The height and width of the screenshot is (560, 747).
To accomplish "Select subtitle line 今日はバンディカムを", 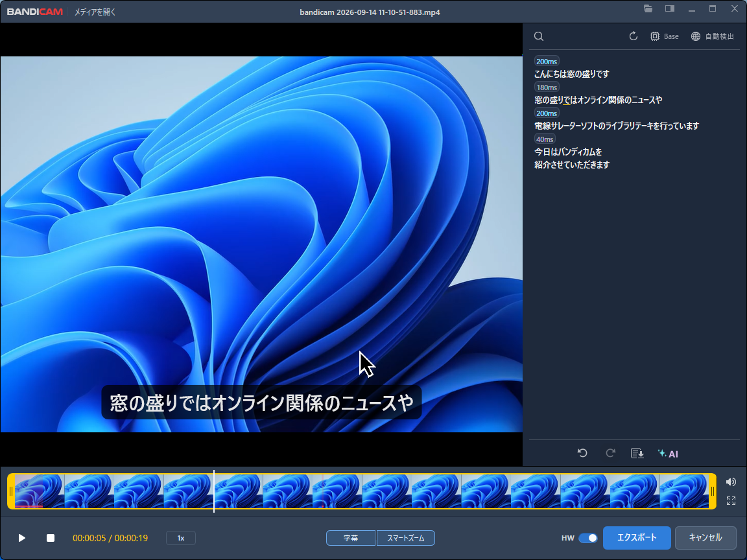I will tap(568, 152).
